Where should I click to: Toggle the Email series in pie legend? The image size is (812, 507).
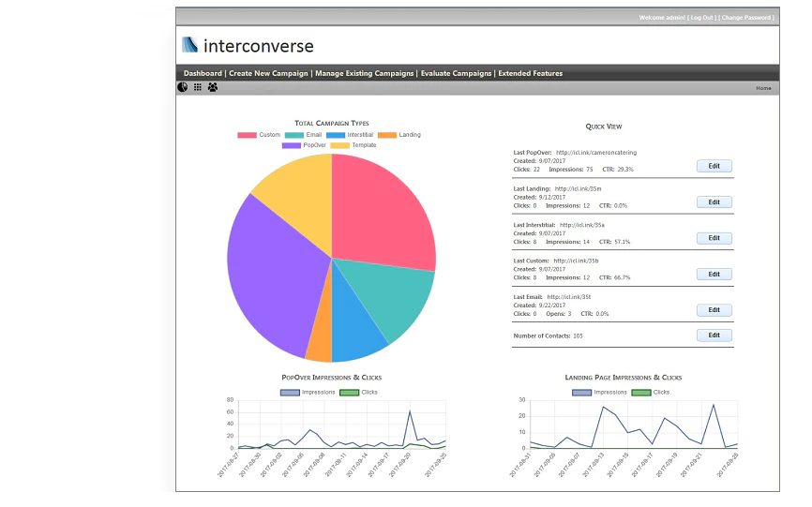click(304, 135)
